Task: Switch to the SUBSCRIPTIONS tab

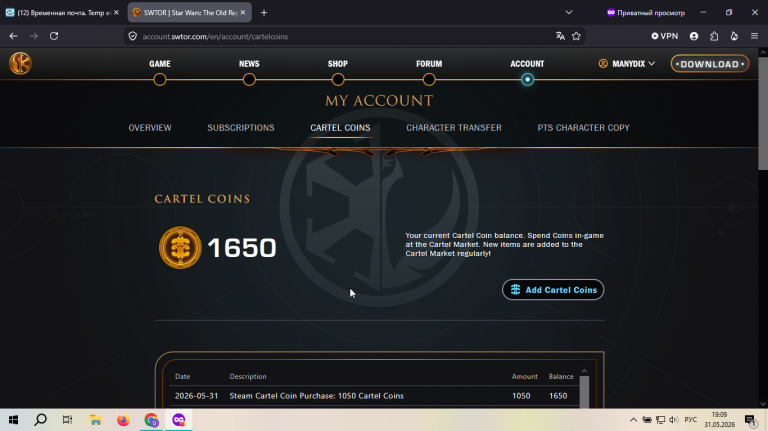Action: tap(240, 128)
